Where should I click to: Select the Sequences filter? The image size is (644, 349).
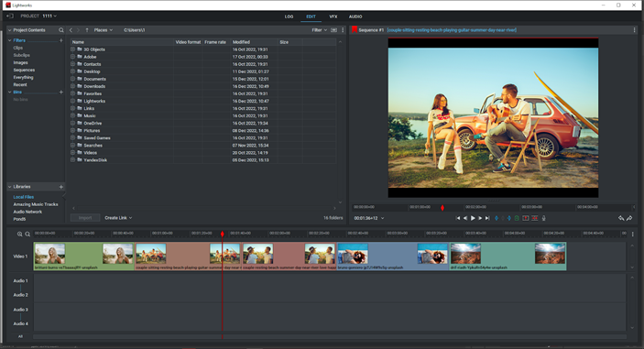24,70
